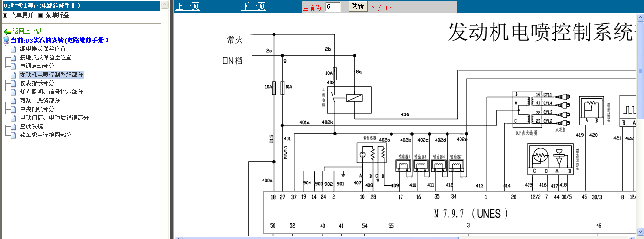Click the 跳转 jump button

[x=357, y=7]
